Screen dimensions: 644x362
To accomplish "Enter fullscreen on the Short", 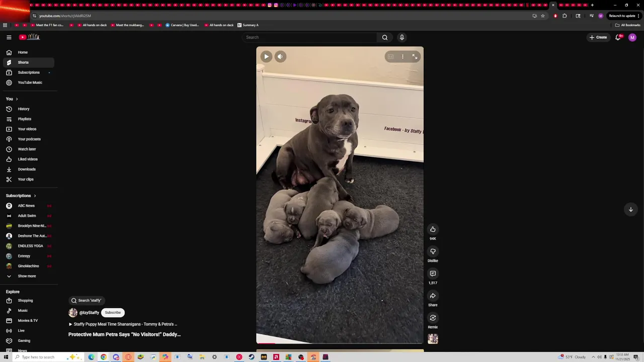I will click(415, 57).
